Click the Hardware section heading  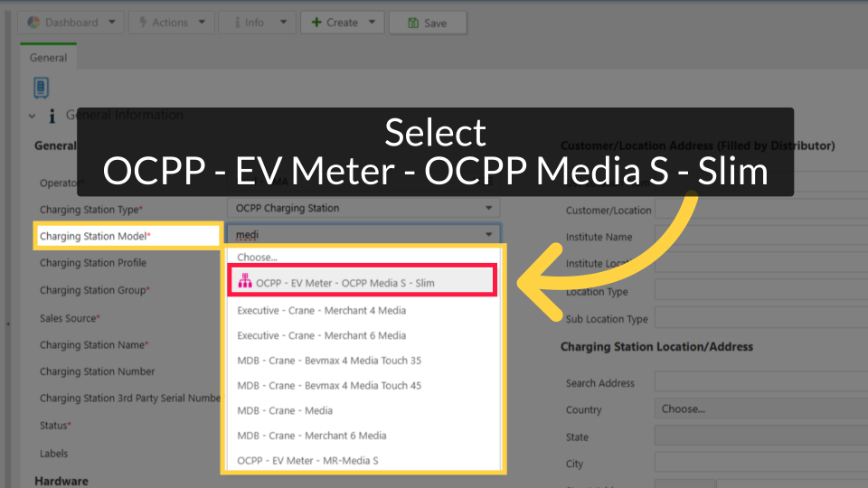pyautogui.click(x=61, y=481)
